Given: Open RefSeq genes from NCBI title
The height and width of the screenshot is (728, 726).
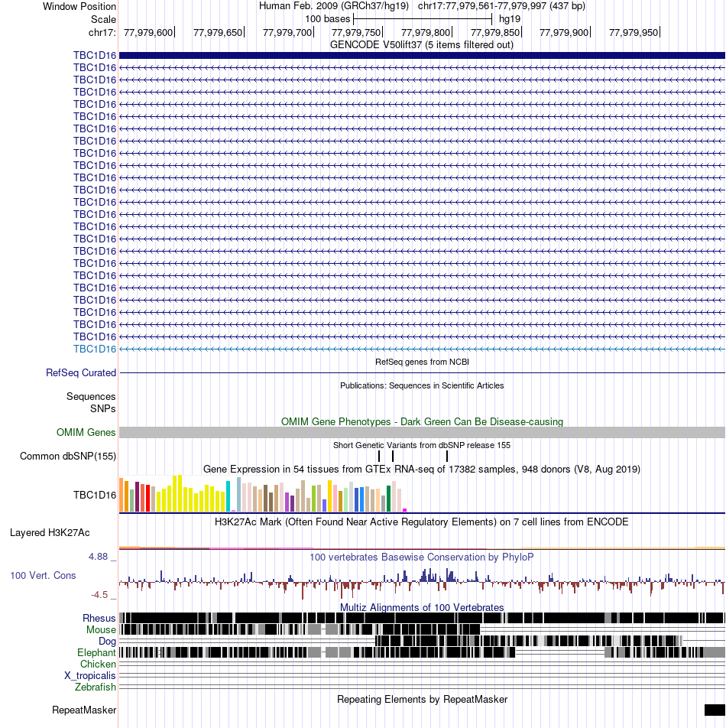Looking at the screenshot, I should [x=422, y=362].
